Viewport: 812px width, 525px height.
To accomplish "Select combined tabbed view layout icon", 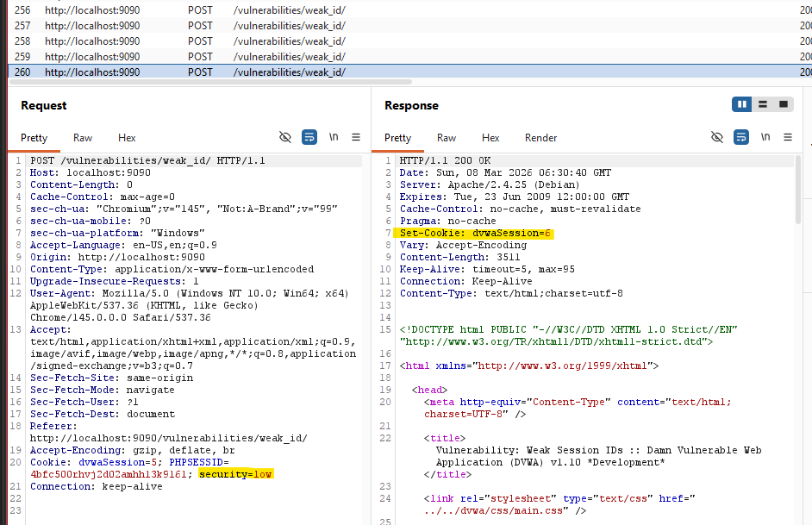I will [784, 104].
